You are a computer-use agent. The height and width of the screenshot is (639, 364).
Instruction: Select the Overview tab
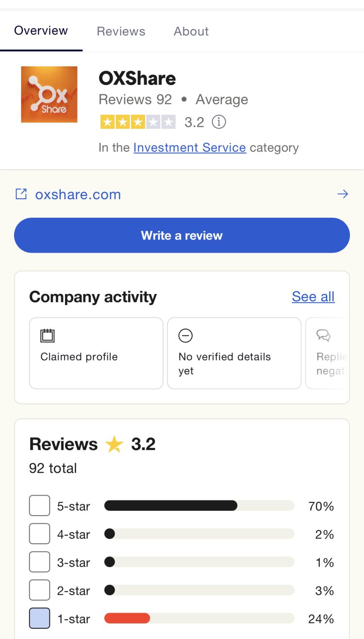41,31
